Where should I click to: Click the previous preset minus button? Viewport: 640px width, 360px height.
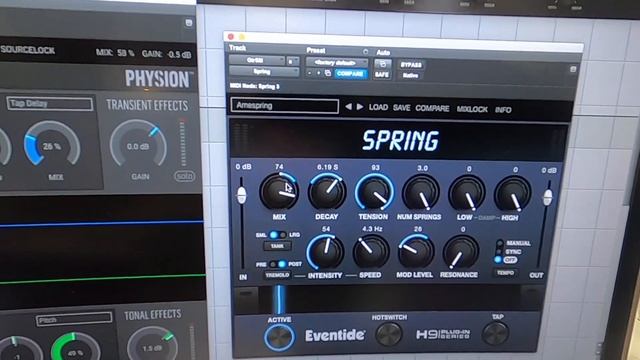coord(310,73)
